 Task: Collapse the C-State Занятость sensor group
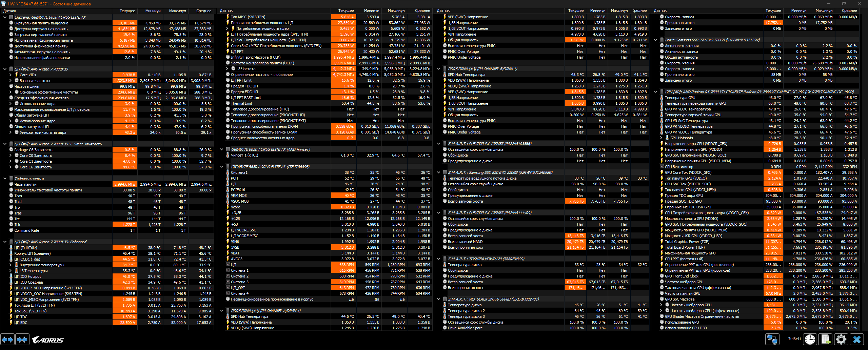pyautogui.click(x=5, y=144)
